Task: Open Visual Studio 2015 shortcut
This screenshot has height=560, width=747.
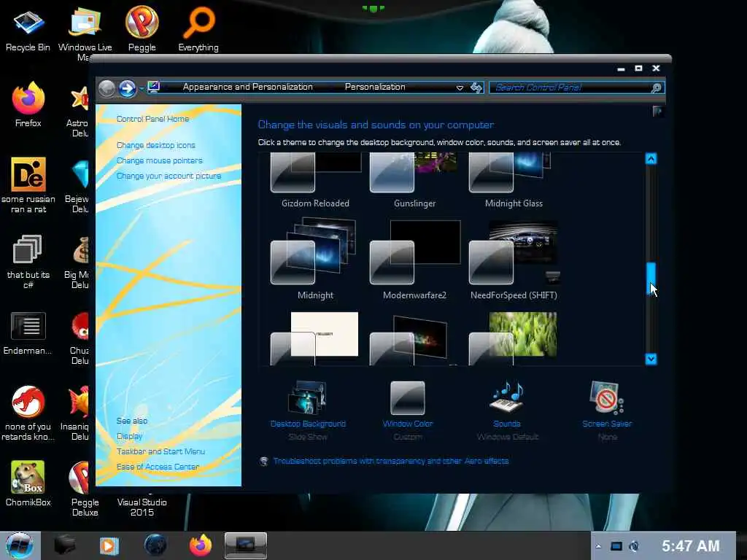Action: [142, 507]
